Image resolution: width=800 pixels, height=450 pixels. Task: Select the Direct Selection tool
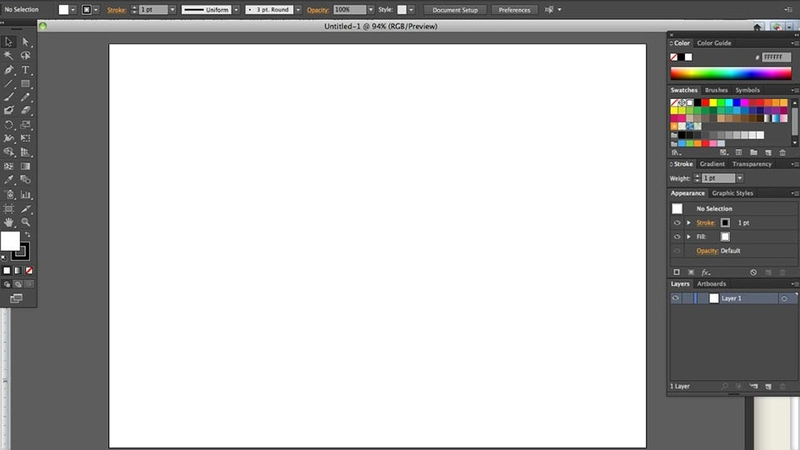click(26, 42)
